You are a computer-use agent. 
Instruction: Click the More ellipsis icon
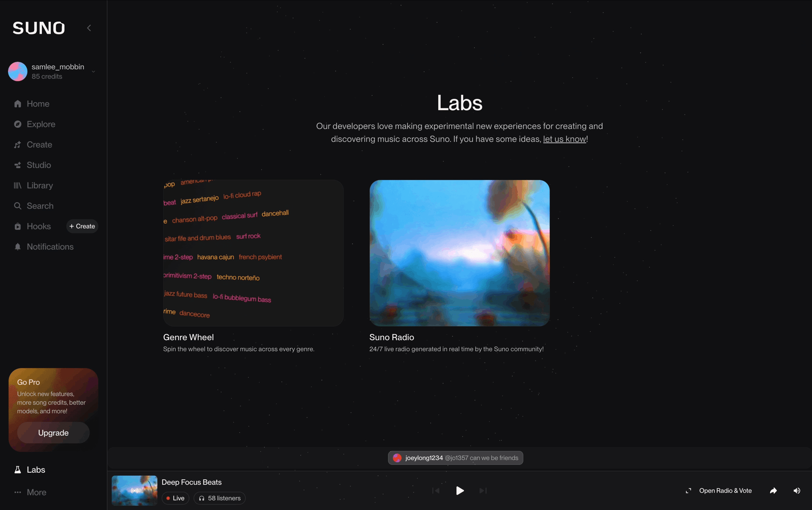18,492
